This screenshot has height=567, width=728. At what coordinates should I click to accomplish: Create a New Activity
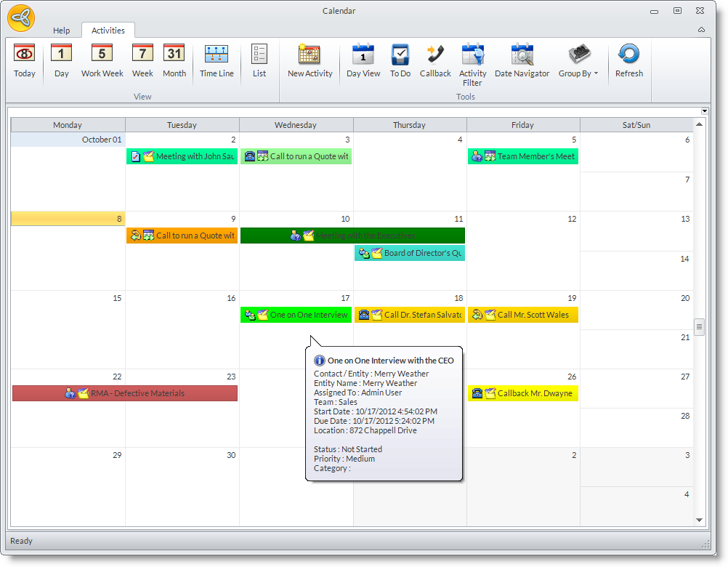310,61
